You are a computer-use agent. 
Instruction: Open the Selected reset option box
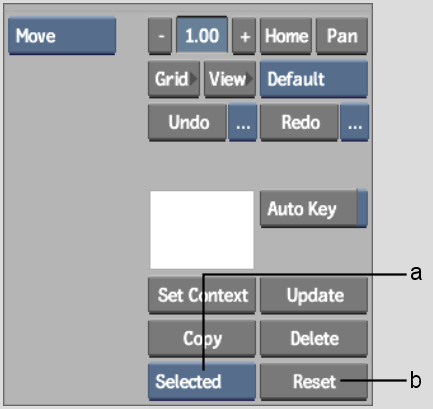202,382
